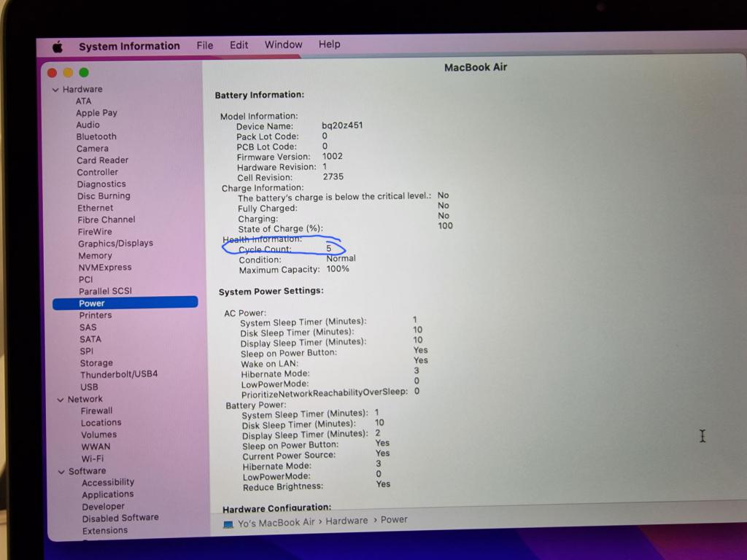The height and width of the screenshot is (560, 747).
Task: Select Disc Burning in the sidebar
Action: pyautogui.click(x=104, y=195)
